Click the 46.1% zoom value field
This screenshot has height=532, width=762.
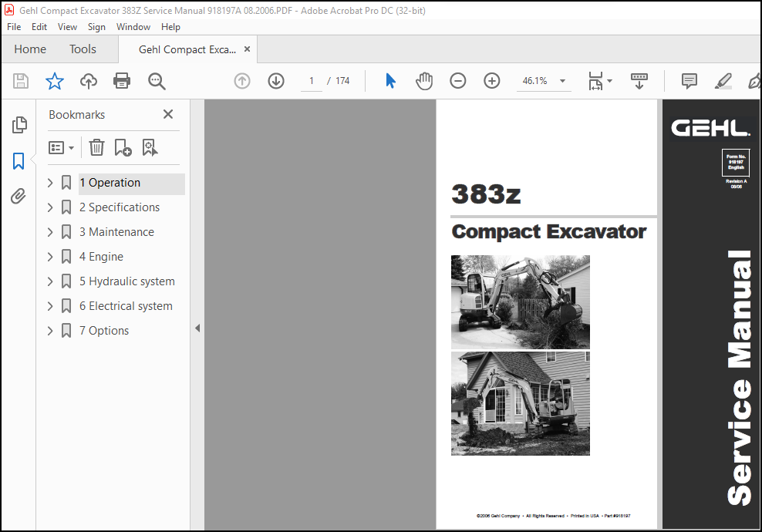tap(534, 81)
